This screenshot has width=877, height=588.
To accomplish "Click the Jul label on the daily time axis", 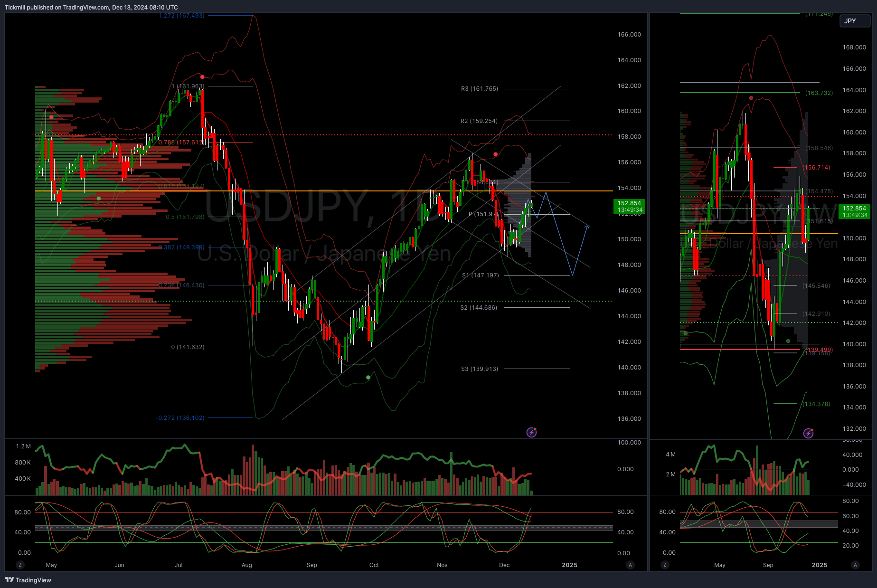I will click(179, 565).
